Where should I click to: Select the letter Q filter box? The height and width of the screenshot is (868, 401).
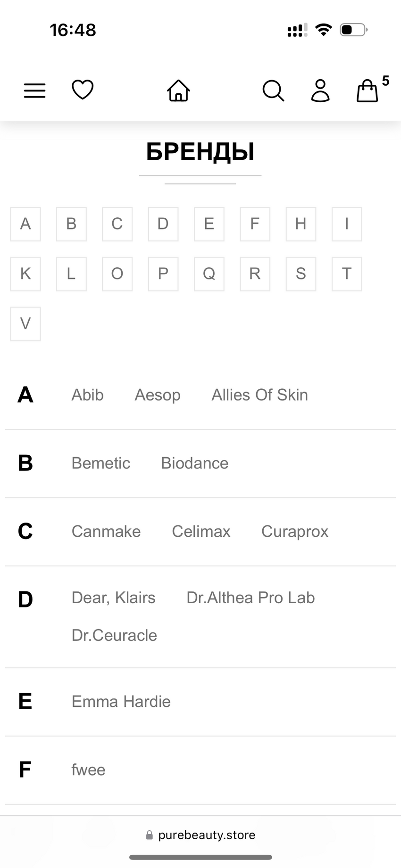pyautogui.click(x=209, y=274)
